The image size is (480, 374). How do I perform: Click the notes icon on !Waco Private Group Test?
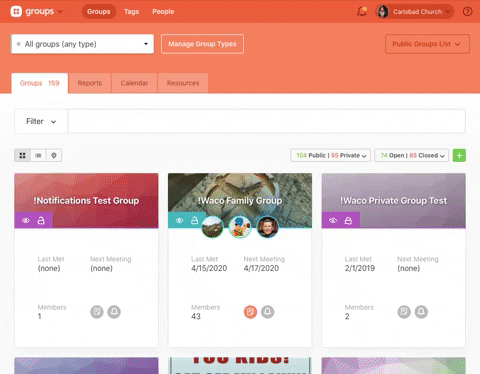(x=404, y=312)
